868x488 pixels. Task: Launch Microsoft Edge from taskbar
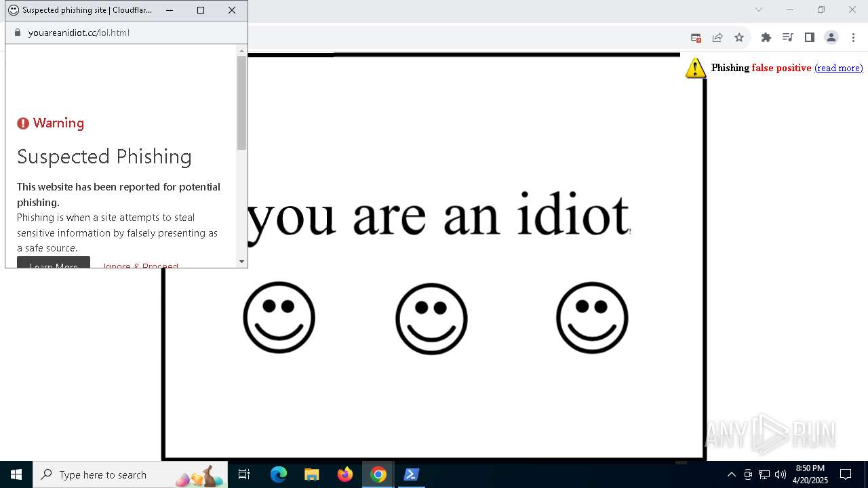click(279, 474)
